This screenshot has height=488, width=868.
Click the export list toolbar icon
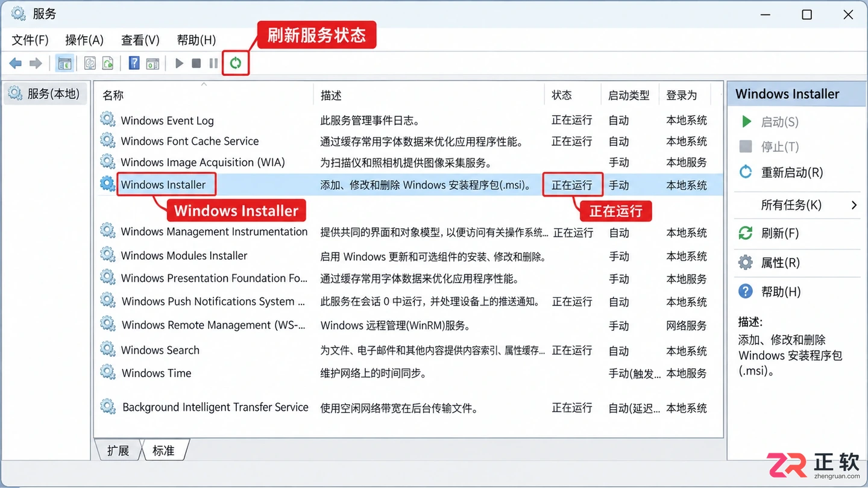tap(108, 63)
